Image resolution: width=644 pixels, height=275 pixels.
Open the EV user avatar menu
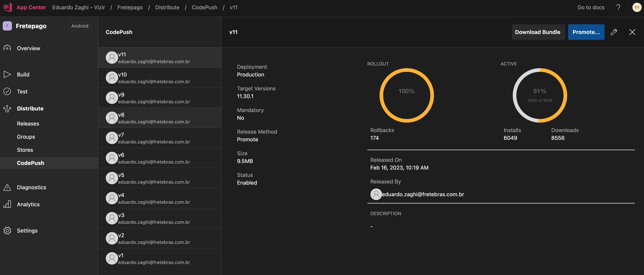point(637,7)
